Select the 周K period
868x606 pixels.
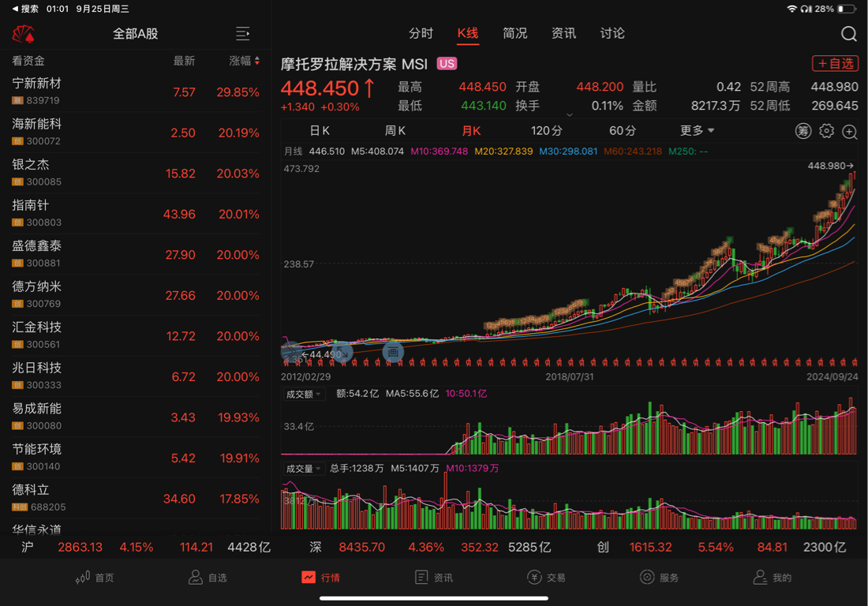click(x=395, y=131)
